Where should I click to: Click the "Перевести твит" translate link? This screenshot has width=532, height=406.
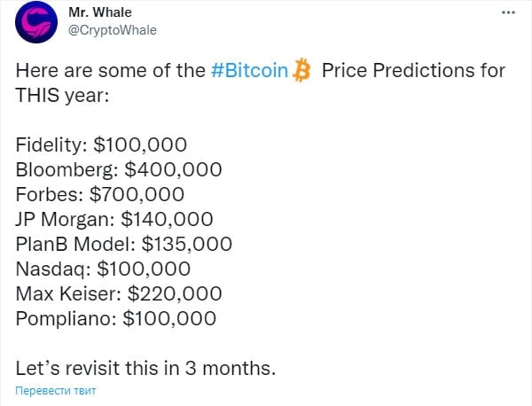[56, 390]
